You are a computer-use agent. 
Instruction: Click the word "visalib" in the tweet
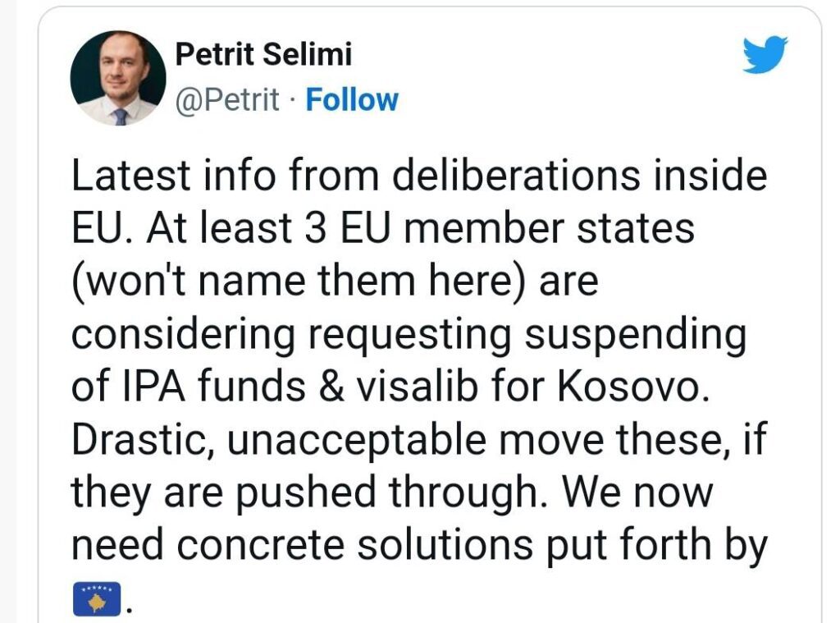(424, 388)
